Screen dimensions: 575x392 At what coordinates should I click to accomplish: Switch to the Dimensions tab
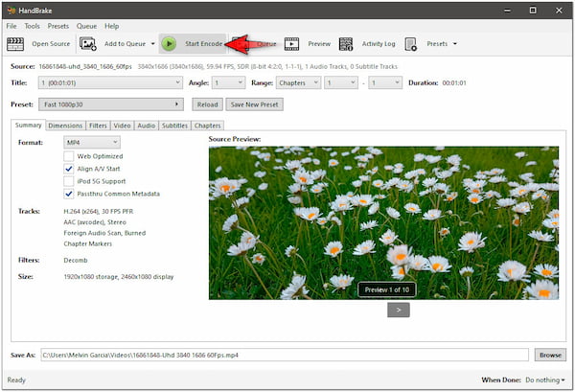coord(65,126)
